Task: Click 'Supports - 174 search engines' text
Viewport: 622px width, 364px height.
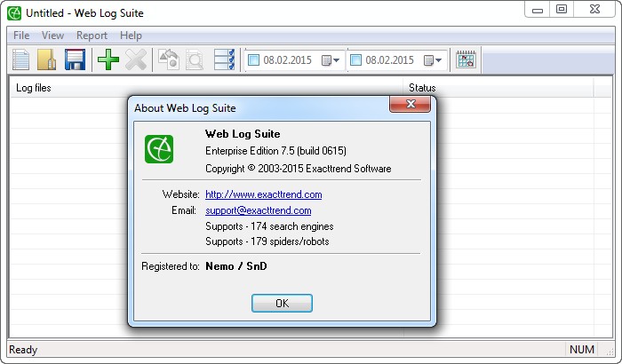Action: pos(269,226)
